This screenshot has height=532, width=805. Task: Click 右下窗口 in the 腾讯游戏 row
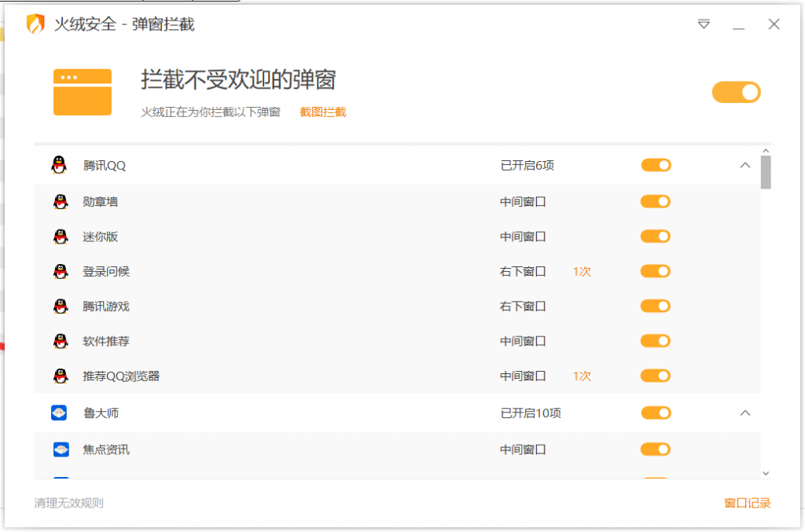(523, 306)
